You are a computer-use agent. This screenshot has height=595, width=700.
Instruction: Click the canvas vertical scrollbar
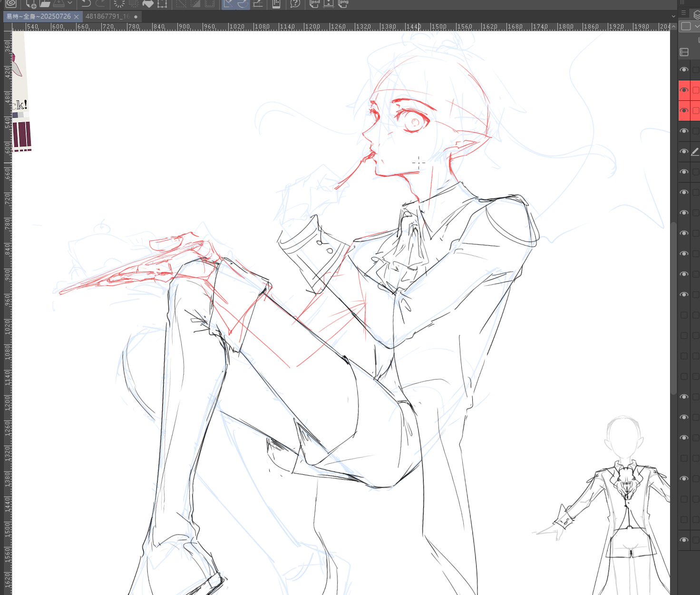pyautogui.click(x=673, y=309)
